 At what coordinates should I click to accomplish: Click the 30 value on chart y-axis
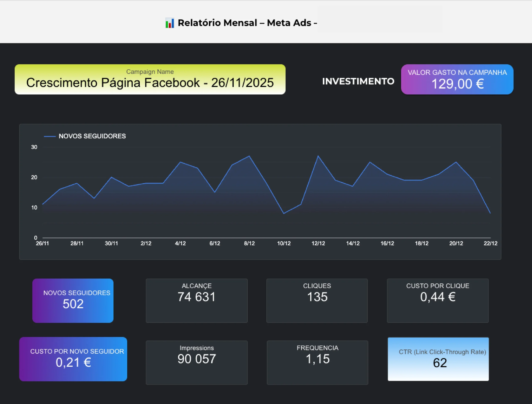click(x=34, y=147)
